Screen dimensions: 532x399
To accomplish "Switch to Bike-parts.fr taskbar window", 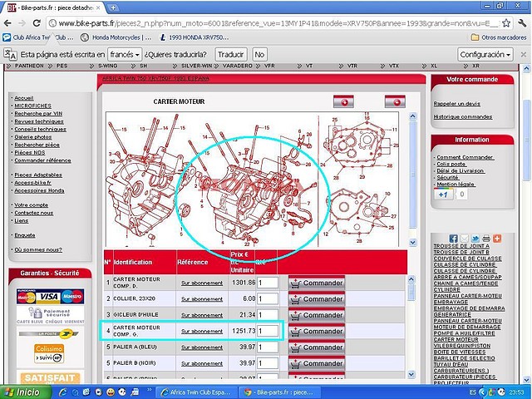I will [279, 392].
